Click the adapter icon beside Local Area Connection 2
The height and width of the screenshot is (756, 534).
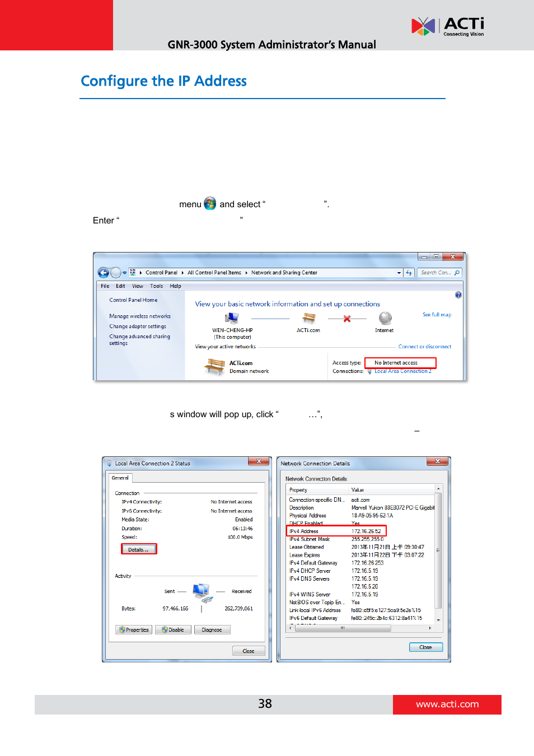[369, 371]
